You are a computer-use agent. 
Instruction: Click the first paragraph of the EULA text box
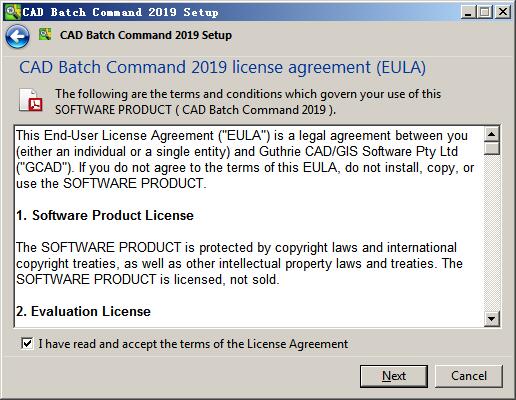(x=245, y=159)
